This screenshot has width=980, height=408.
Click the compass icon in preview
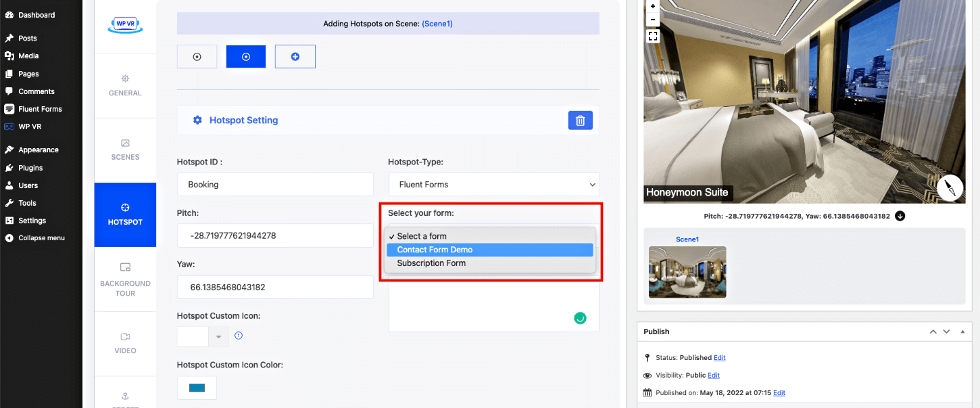tap(950, 187)
